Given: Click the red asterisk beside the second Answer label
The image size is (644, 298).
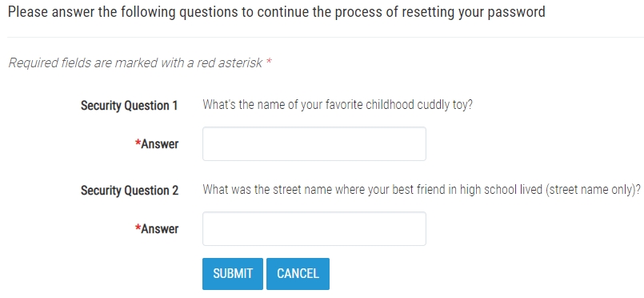Looking at the screenshot, I should point(138,228).
